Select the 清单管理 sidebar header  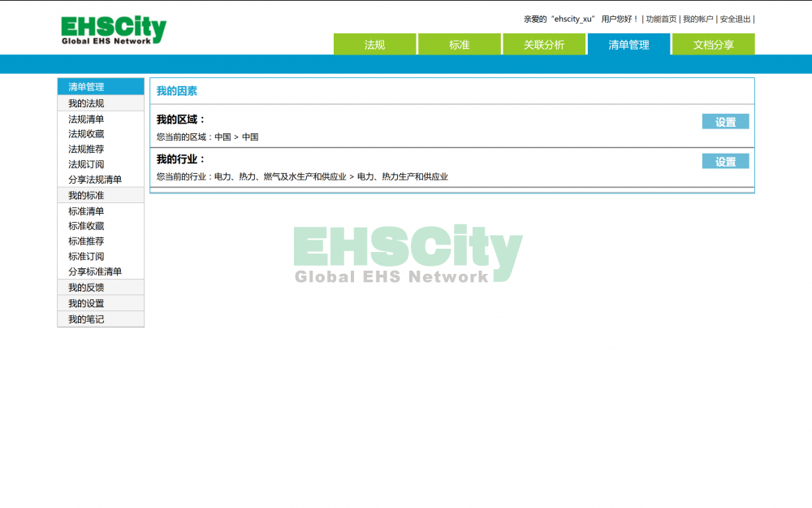101,87
